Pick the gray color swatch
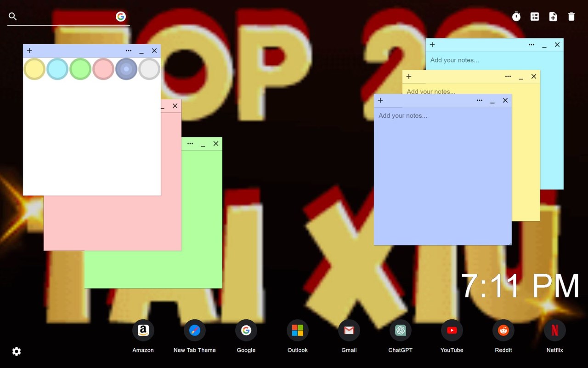The width and height of the screenshot is (588, 368). (x=149, y=69)
